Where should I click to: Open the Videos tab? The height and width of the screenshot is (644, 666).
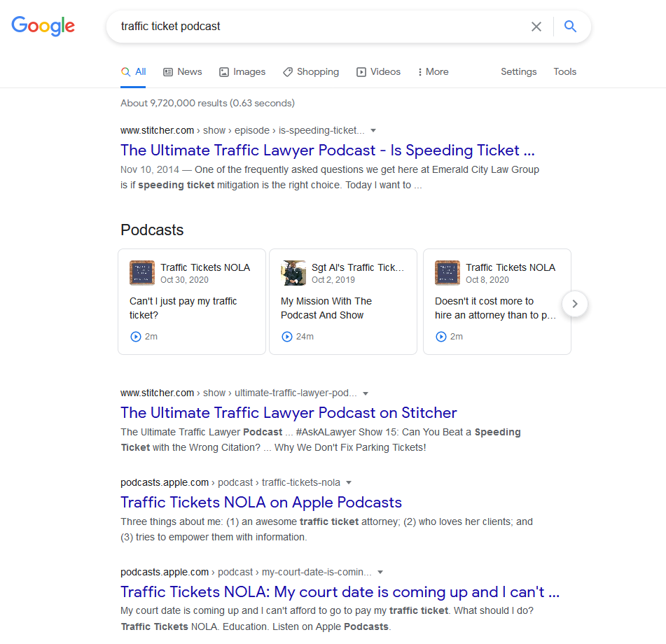[378, 71]
